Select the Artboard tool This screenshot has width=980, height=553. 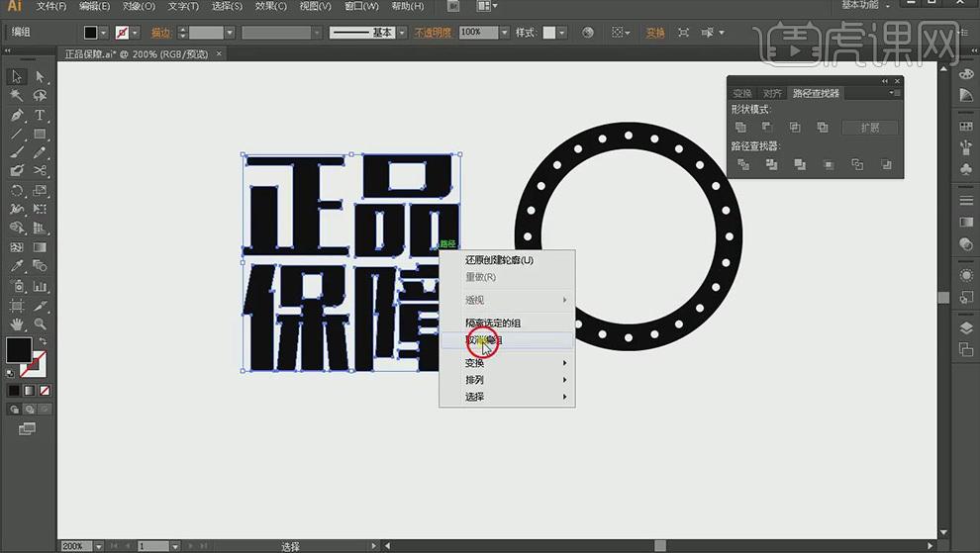coord(16,305)
